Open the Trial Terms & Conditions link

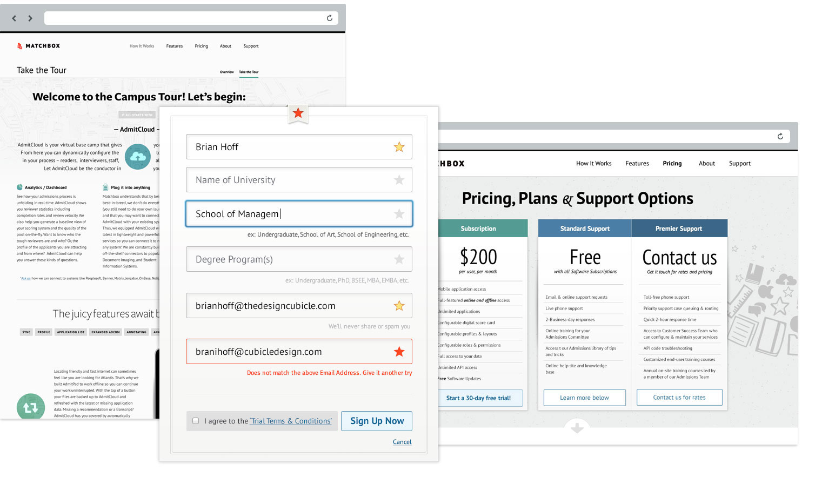point(291,421)
